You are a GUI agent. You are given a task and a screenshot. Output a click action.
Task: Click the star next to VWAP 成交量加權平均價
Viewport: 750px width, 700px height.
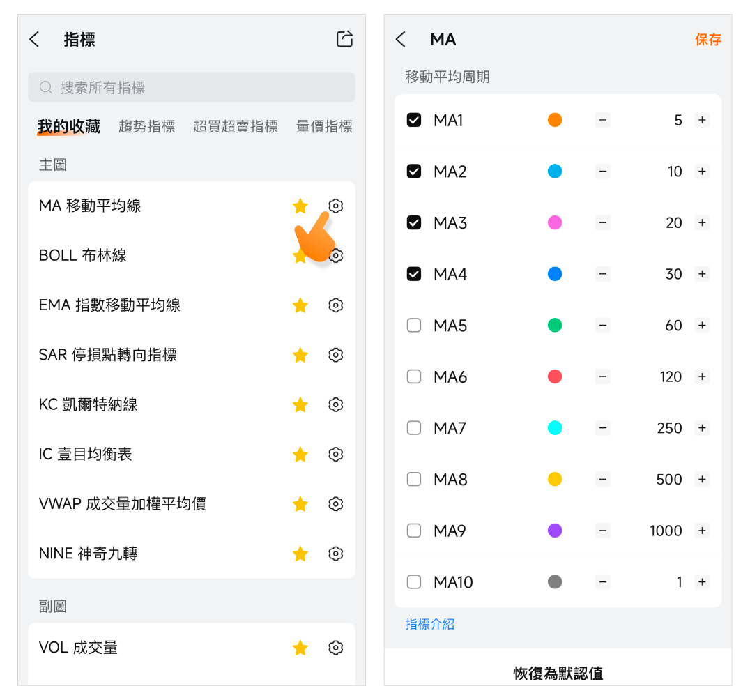tap(300, 504)
